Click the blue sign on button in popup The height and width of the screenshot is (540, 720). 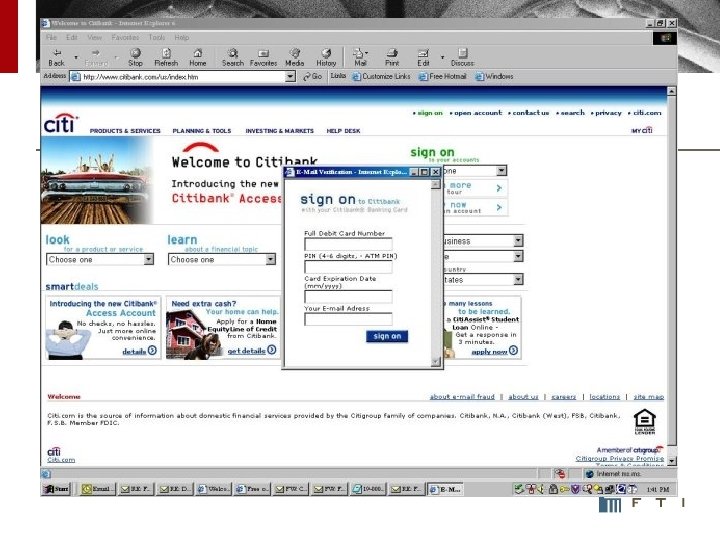coord(387,336)
